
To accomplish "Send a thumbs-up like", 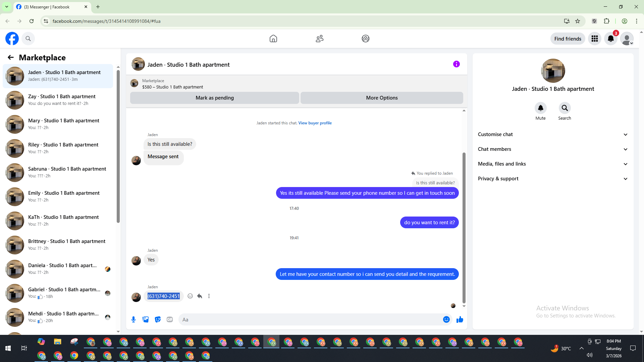I will [x=460, y=319].
